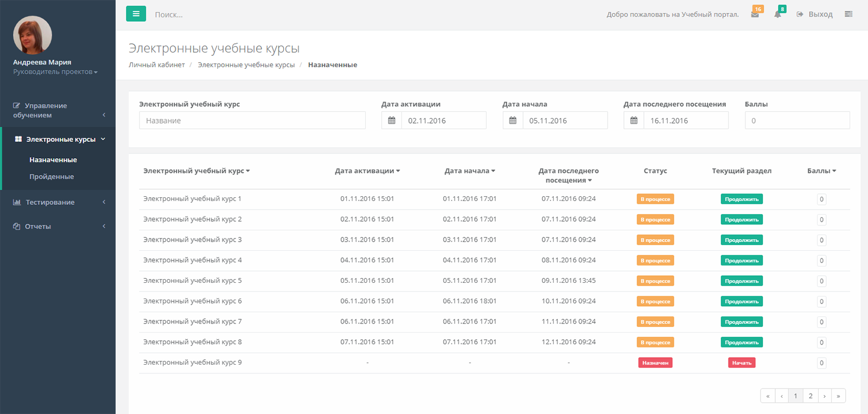Image resolution: width=868 pixels, height=414 pixels.
Task: Click Начать for Электронный учебный курс 9
Action: point(742,363)
